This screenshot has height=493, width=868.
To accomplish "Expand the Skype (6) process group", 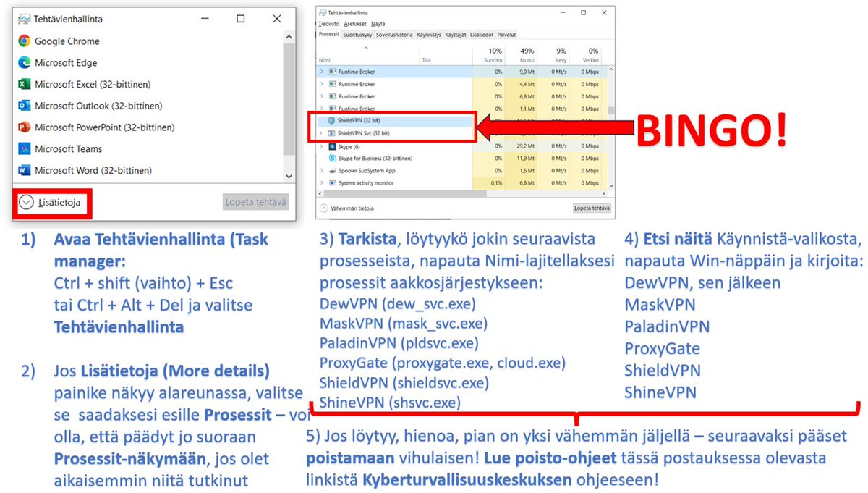I will (x=322, y=146).
